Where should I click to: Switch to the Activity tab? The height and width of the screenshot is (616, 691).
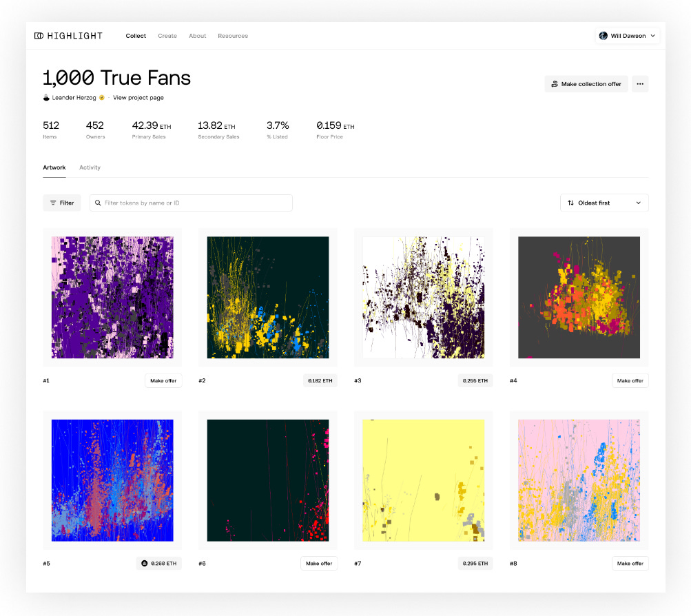pyautogui.click(x=90, y=167)
